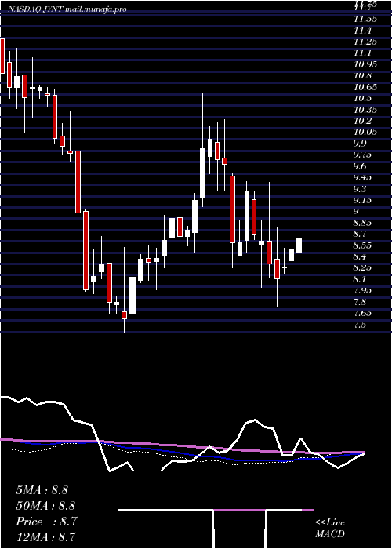Click the 9.45 price axis label

point(364,177)
